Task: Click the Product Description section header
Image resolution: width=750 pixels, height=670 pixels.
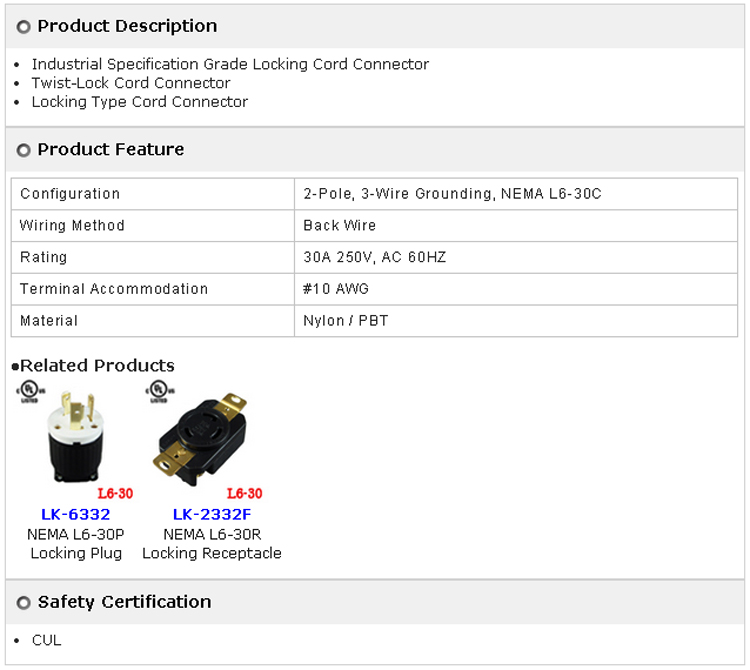Action: [127, 26]
